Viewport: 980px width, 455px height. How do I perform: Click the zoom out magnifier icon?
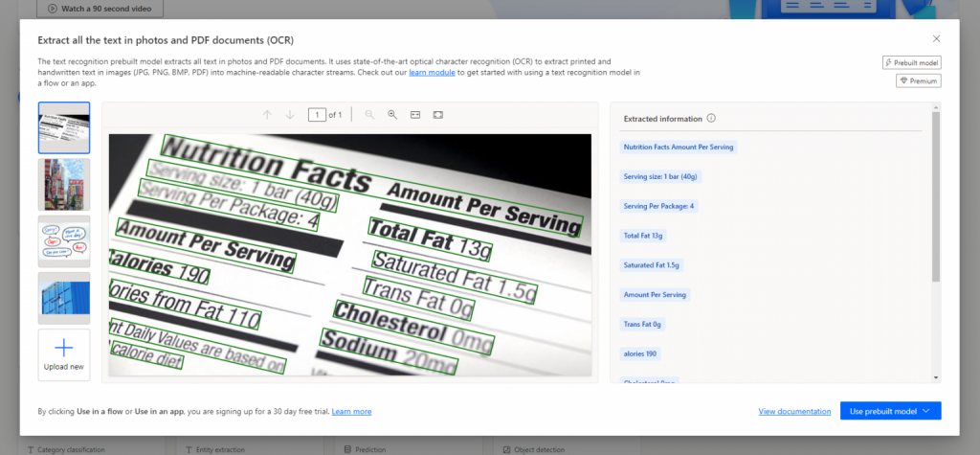click(x=370, y=115)
